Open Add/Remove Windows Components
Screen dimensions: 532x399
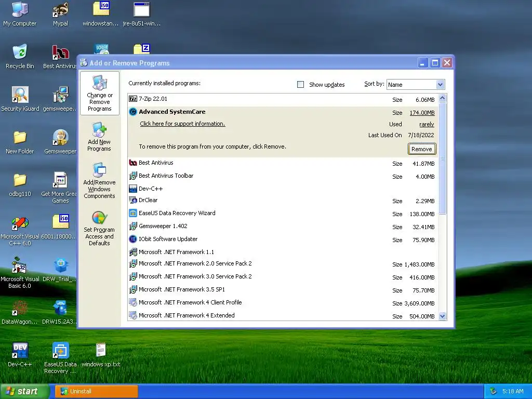pyautogui.click(x=99, y=181)
